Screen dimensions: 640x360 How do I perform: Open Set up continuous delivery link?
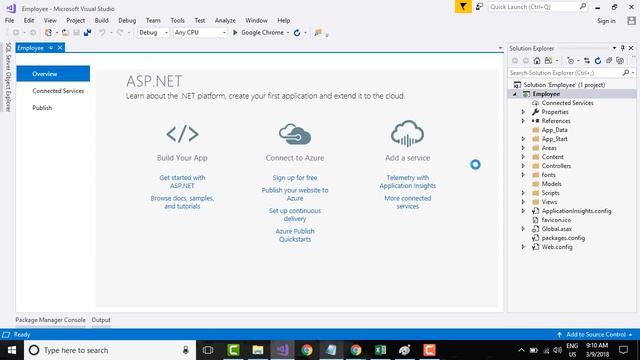pos(295,215)
